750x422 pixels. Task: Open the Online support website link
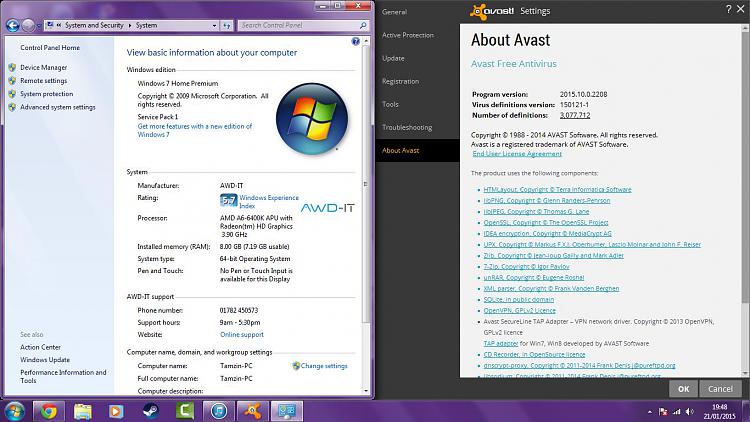tap(242, 335)
